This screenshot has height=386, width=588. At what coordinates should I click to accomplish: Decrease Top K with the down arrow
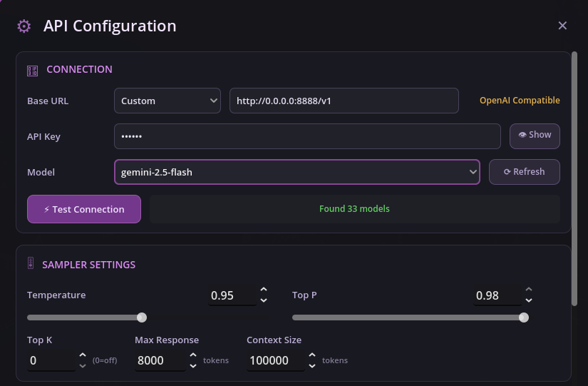click(83, 365)
